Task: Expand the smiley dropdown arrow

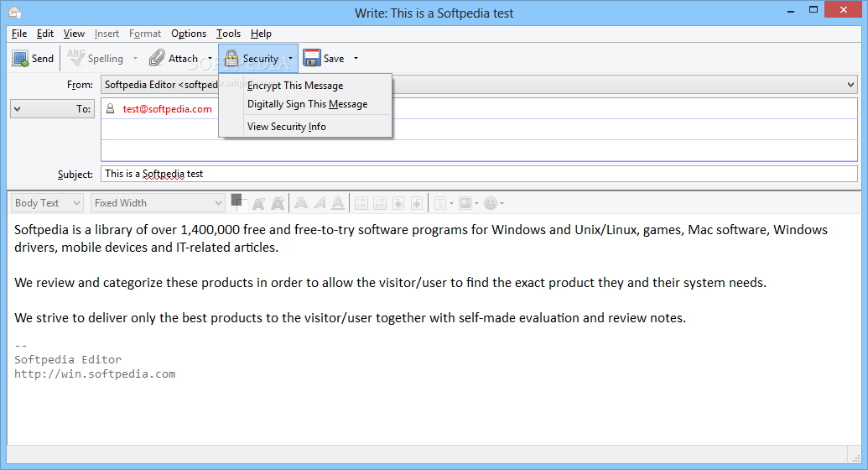Action: tap(502, 203)
